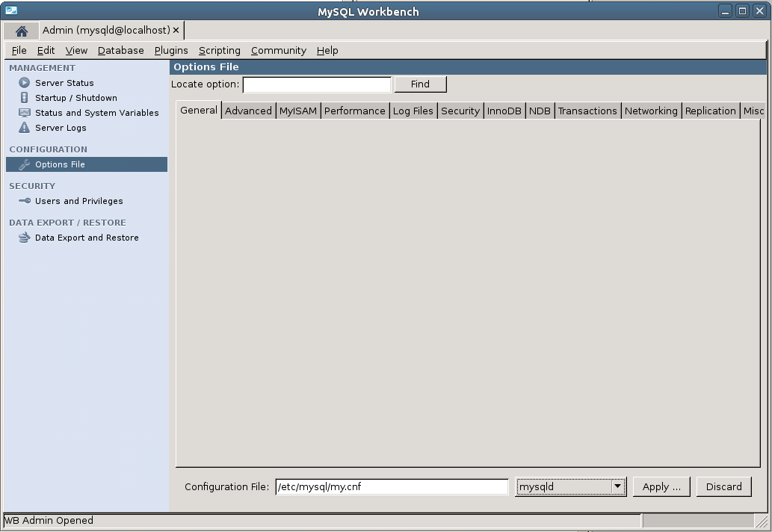
Task: Switch to the InnoDB tab
Action: (x=504, y=111)
